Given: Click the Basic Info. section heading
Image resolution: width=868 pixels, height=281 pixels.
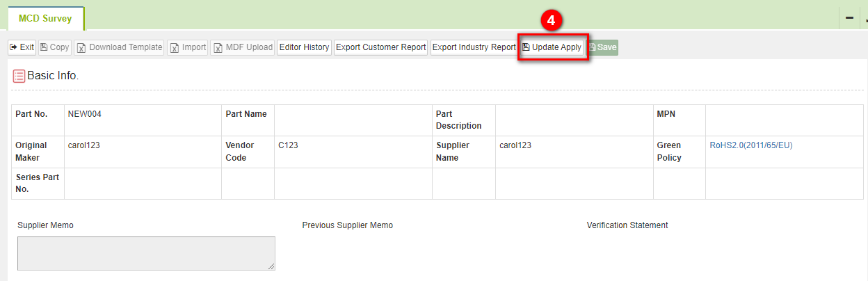Looking at the screenshot, I should click(x=53, y=75).
